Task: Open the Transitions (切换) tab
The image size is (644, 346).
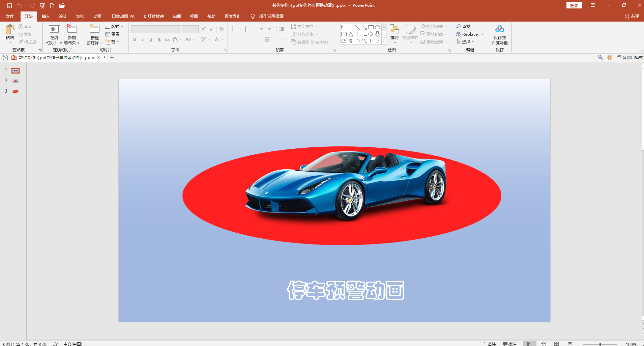Action: tap(80, 17)
